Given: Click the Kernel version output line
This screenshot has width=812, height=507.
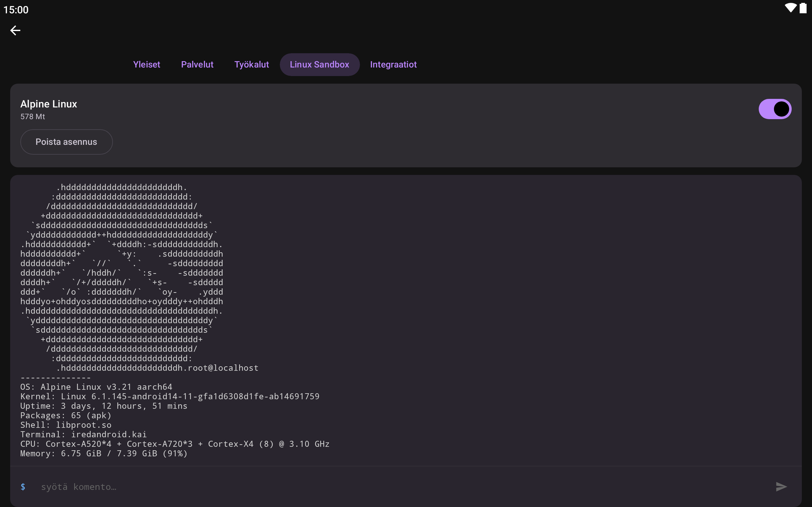Looking at the screenshot, I should 170,396.
